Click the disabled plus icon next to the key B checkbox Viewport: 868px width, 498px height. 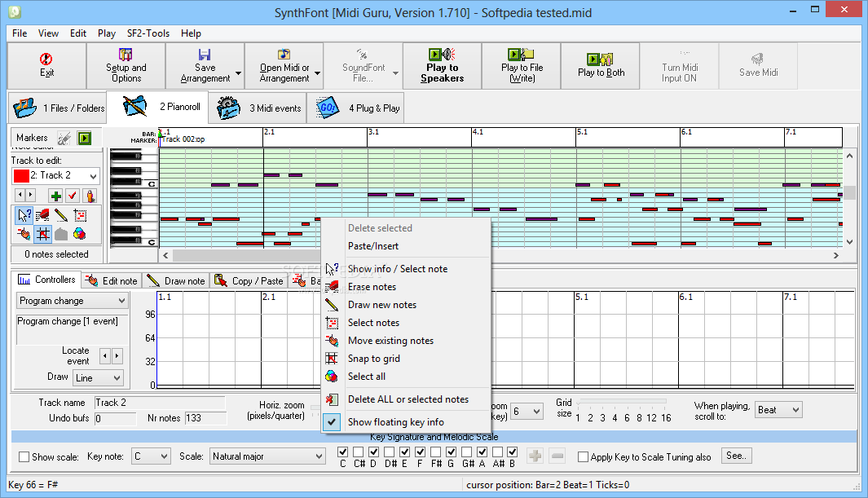click(x=535, y=456)
